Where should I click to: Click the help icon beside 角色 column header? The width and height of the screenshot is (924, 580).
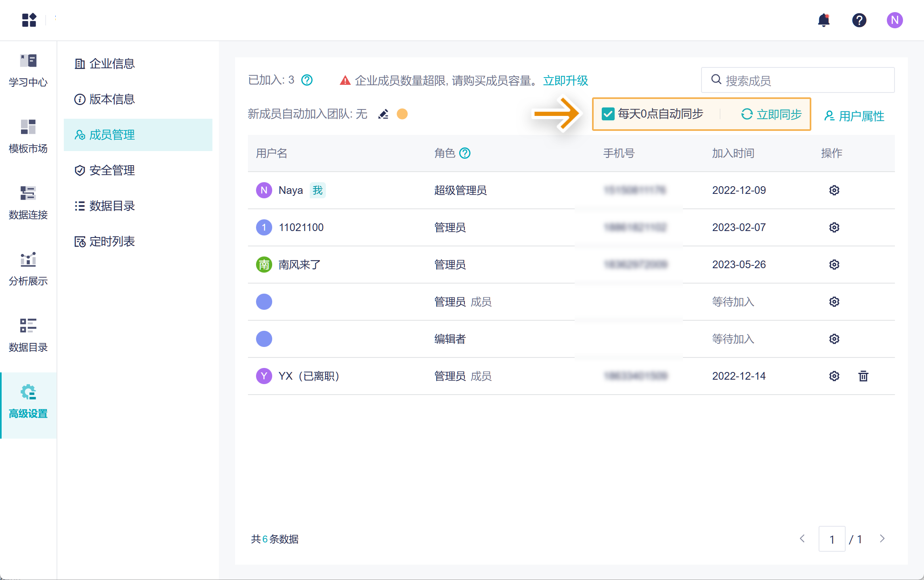pyautogui.click(x=465, y=153)
